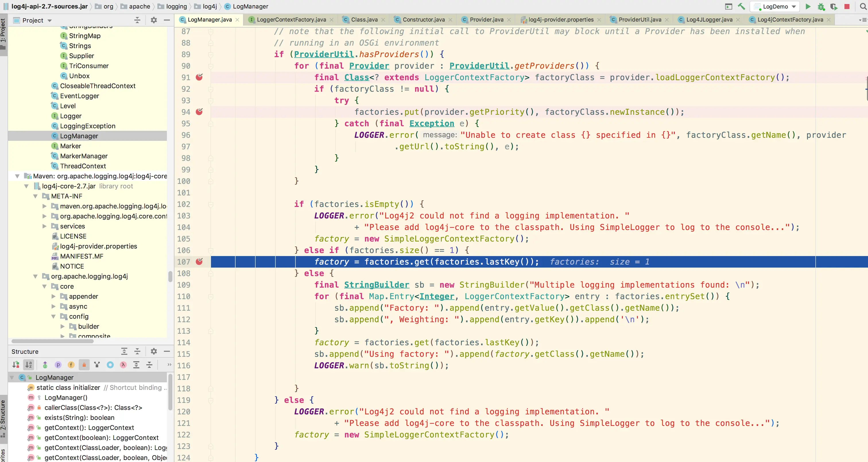Toggle Show Lambdas pink lambda filter
868x462 pixels.
pyautogui.click(x=123, y=365)
